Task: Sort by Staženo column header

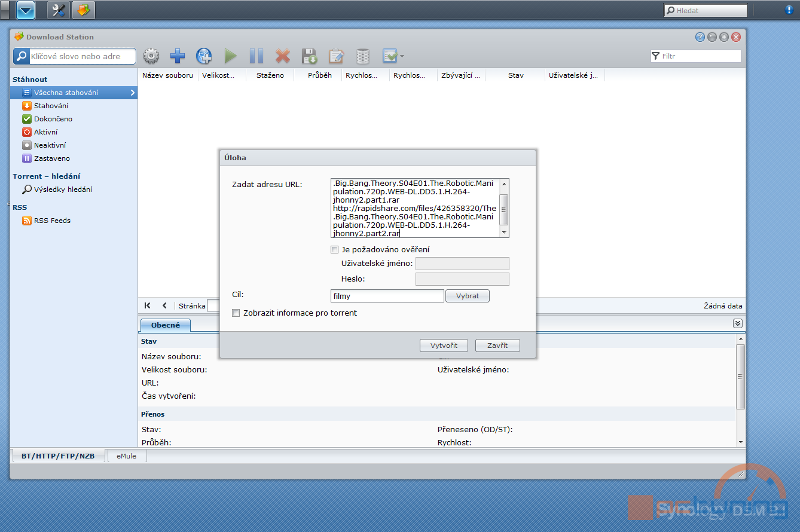Action: [270, 75]
